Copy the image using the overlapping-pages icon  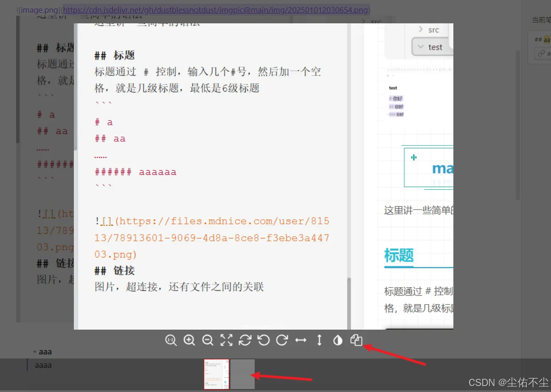coord(357,340)
